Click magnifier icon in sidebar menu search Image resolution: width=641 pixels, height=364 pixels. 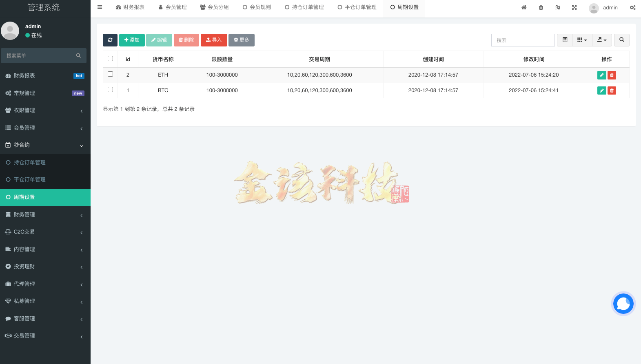coord(78,55)
